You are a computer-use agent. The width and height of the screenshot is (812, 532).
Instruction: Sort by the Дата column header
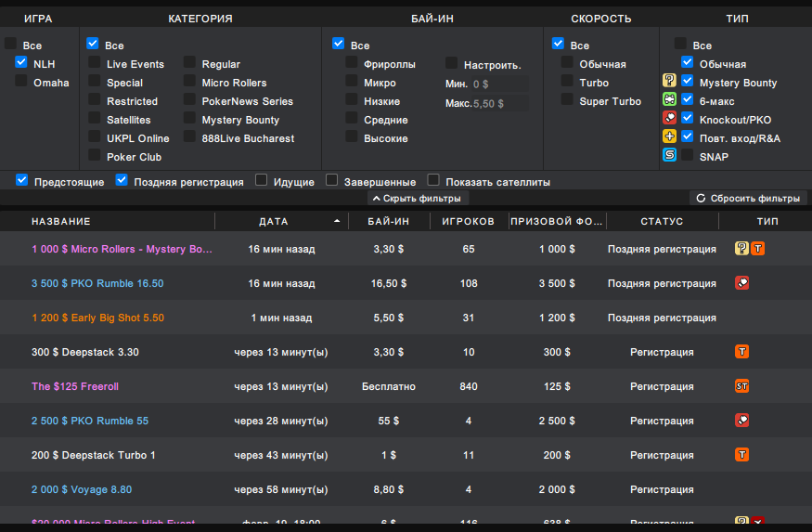[x=274, y=221]
